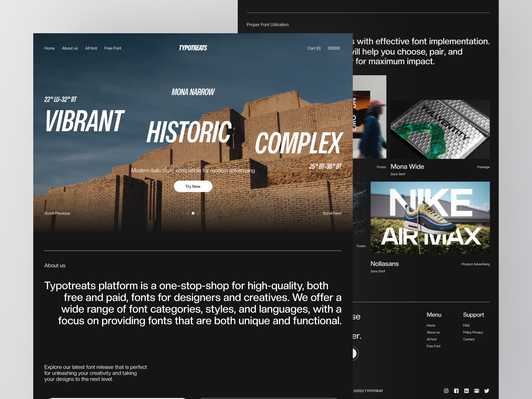The width and height of the screenshot is (532, 399).
Task: Click the Nike Air Max poster thumbnail
Action: pos(430,217)
